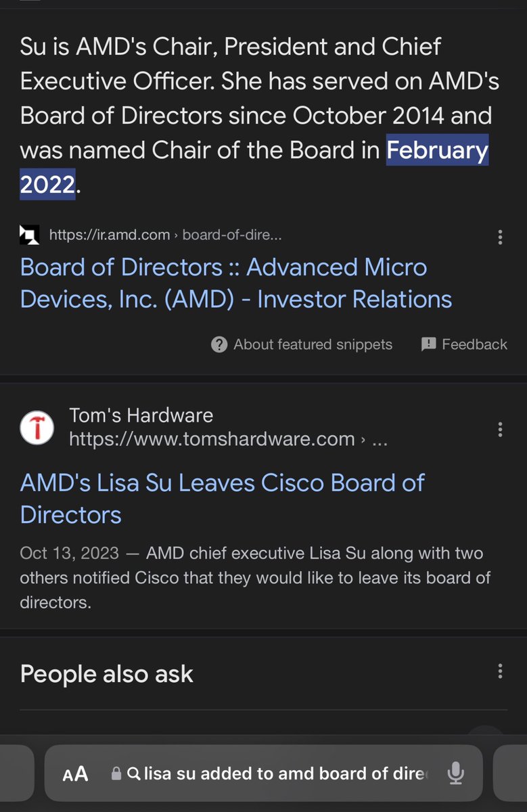Image resolution: width=527 pixels, height=812 pixels.
Task: Click the https://ir.amd.com breadcrumb URL
Action: 110,235
